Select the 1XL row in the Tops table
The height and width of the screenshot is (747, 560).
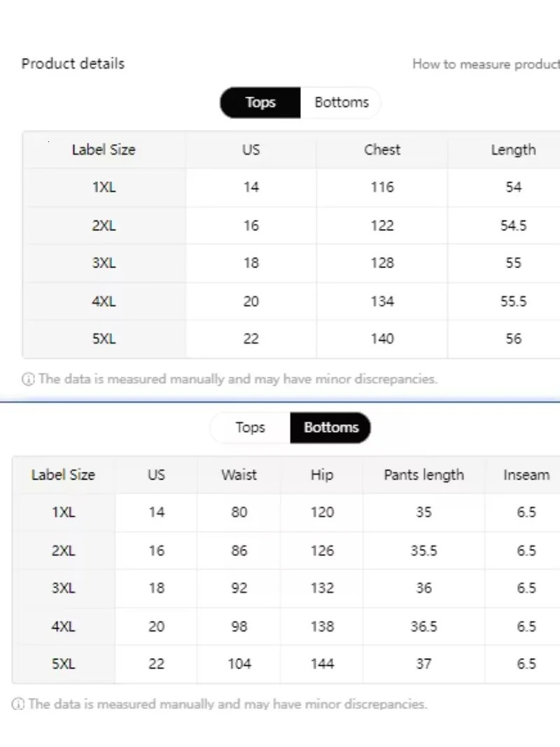[104, 188]
